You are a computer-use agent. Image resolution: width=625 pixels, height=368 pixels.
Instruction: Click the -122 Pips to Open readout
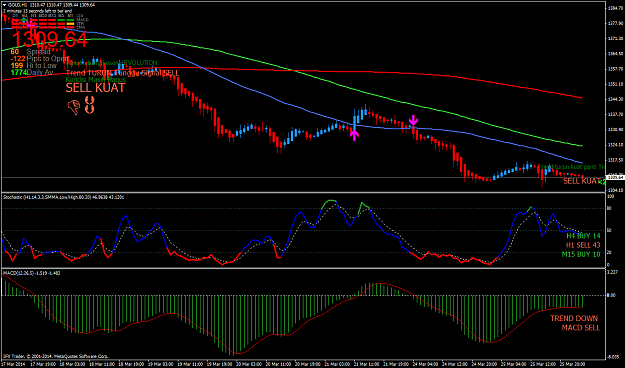(39, 59)
